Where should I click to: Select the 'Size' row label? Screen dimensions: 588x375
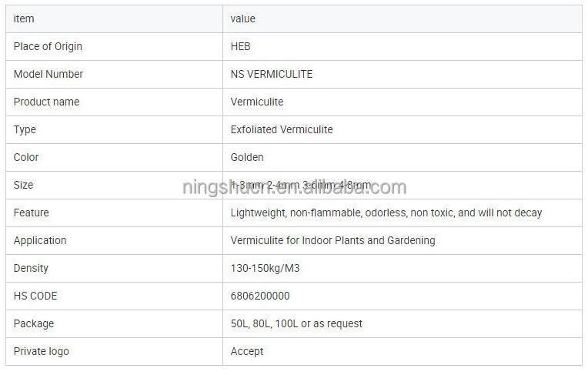coord(23,185)
